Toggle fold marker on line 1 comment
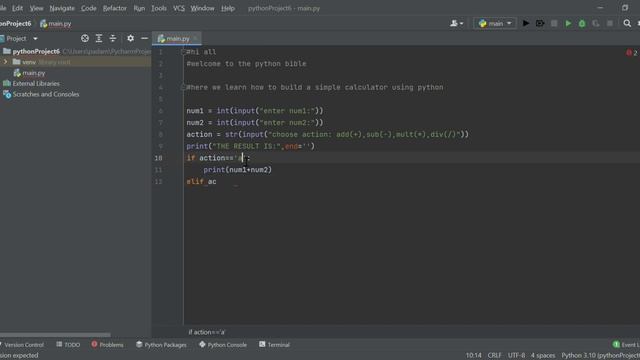 (x=183, y=52)
